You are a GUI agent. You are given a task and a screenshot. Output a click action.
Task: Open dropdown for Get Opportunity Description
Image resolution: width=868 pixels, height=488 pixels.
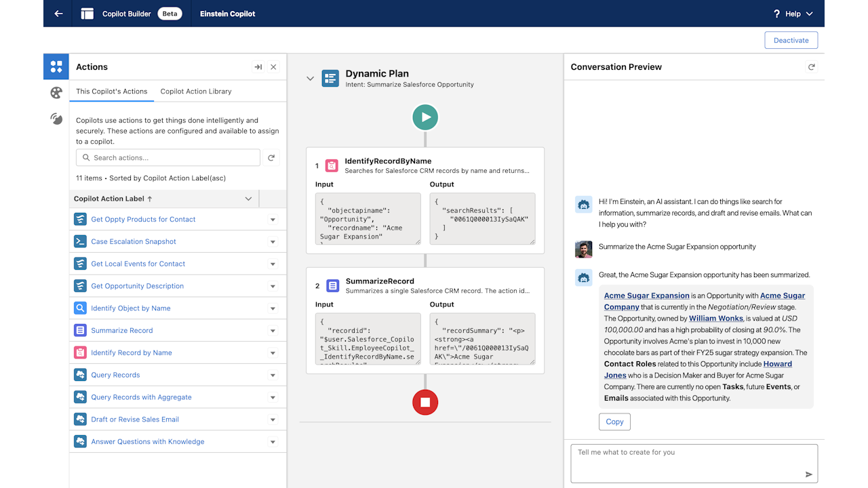273,287
